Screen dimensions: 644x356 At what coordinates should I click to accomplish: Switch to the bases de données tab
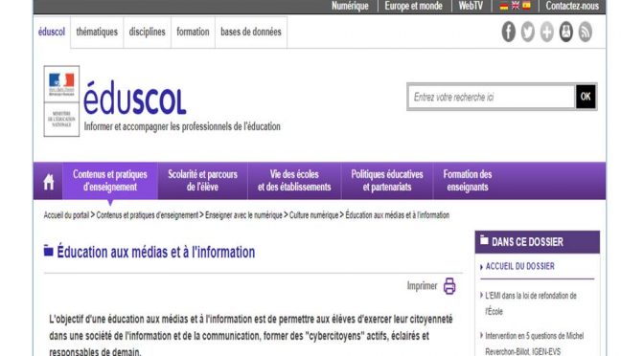click(x=251, y=32)
